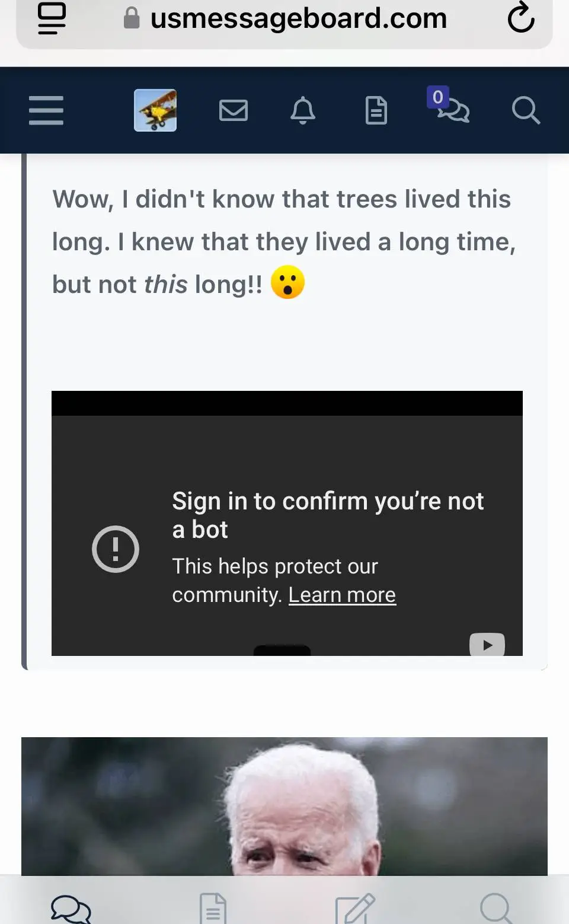This screenshot has height=924, width=569.
Task: Switch to the bottom bar document tab
Action: [213, 909]
